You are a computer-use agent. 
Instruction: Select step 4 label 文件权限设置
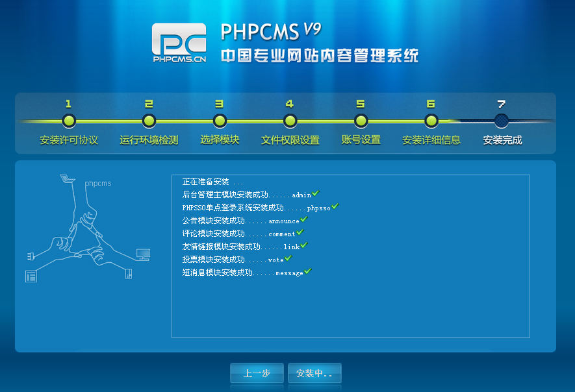[x=290, y=140]
